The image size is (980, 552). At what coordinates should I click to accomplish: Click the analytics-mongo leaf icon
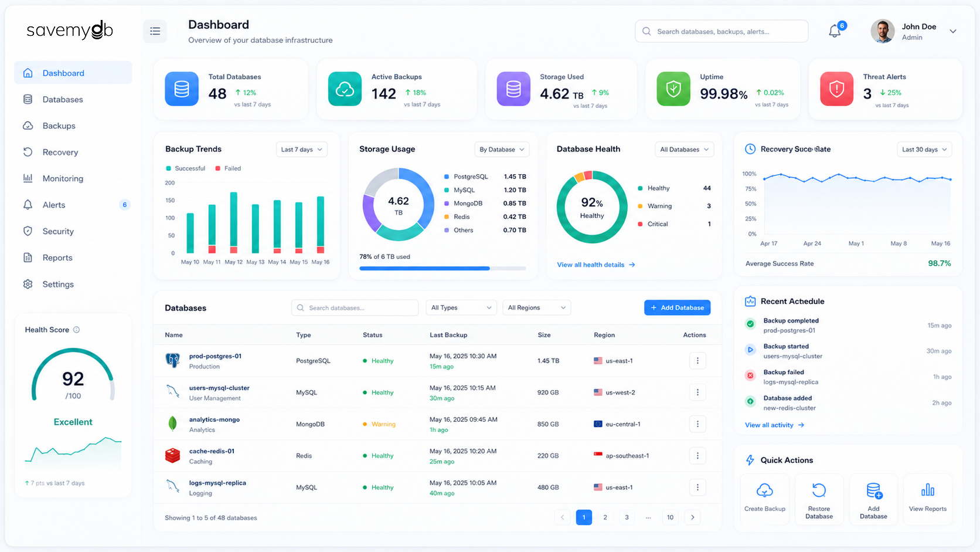click(172, 424)
